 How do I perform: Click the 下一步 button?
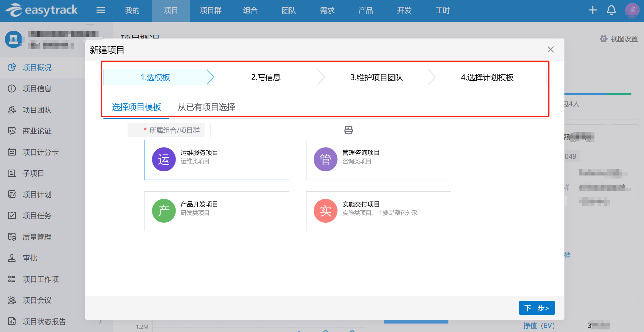536,308
